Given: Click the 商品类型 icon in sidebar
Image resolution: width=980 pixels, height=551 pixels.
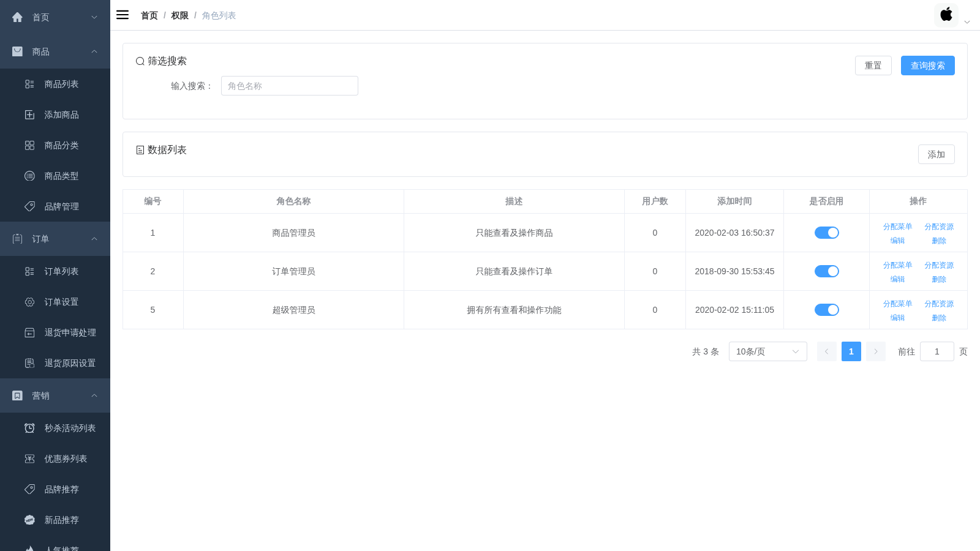Looking at the screenshot, I should [x=29, y=176].
